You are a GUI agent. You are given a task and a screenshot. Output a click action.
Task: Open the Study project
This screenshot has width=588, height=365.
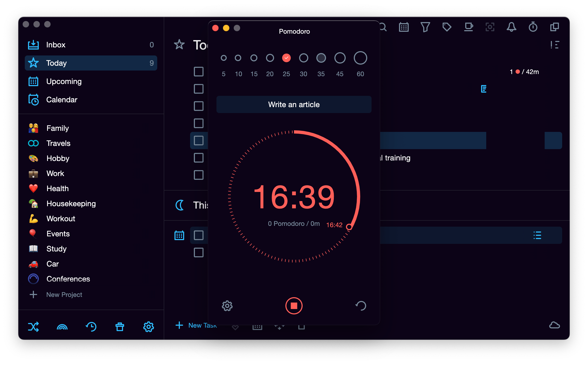coord(91,249)
